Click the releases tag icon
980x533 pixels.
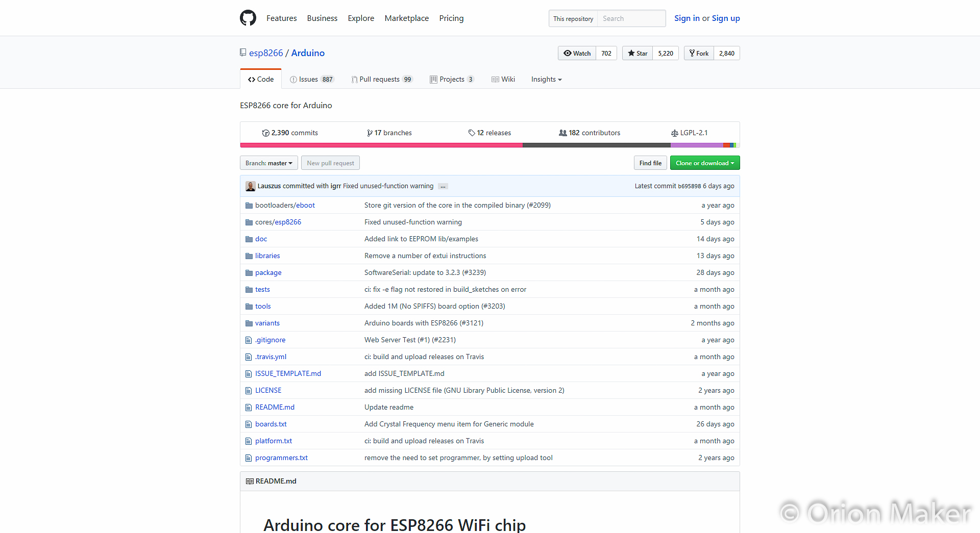(x=472, y=133)
